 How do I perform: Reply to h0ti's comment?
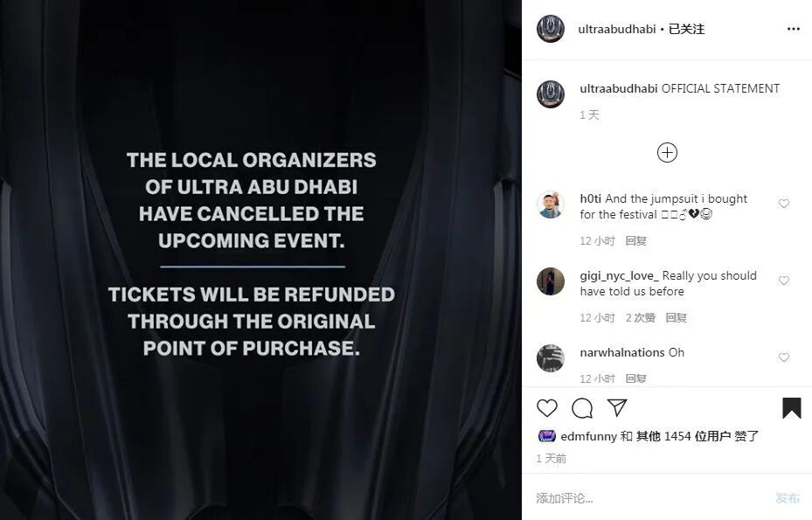click(635, 241)
